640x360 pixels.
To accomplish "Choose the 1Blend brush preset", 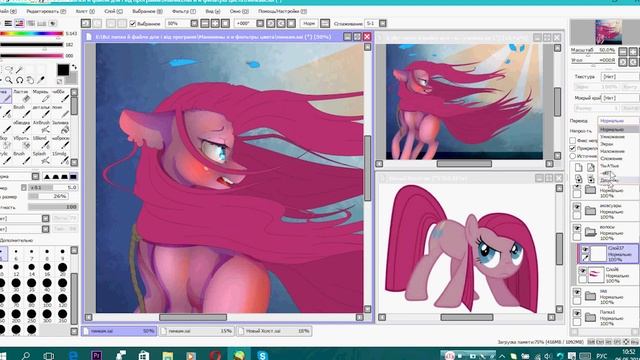I will click(x=40, y=143).
